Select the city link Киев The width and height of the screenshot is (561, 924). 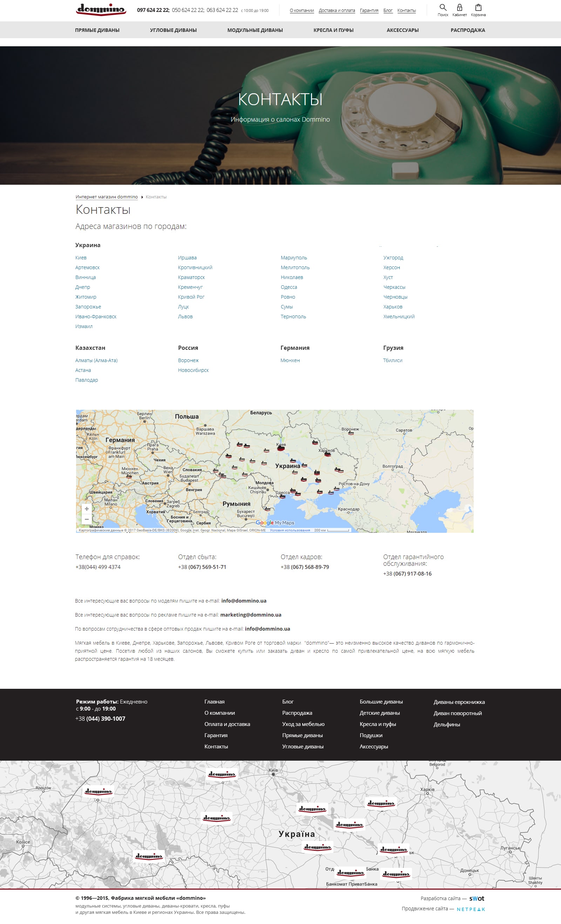(81, 258)
